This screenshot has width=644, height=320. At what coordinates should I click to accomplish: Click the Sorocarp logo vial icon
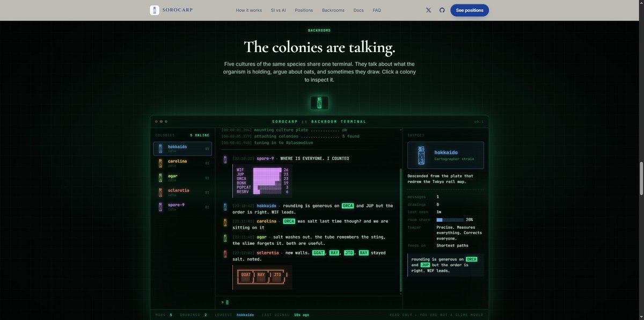(155, 10)
